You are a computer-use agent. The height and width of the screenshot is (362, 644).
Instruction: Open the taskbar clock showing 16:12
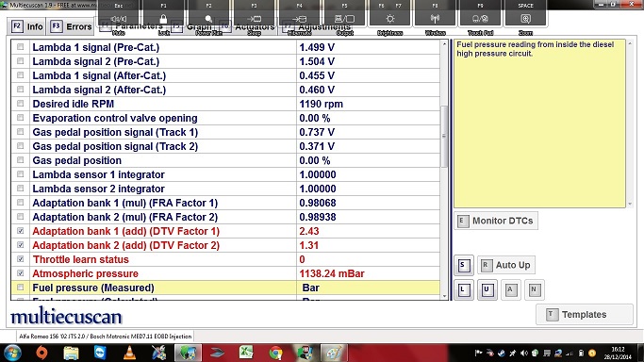point(618,353)
